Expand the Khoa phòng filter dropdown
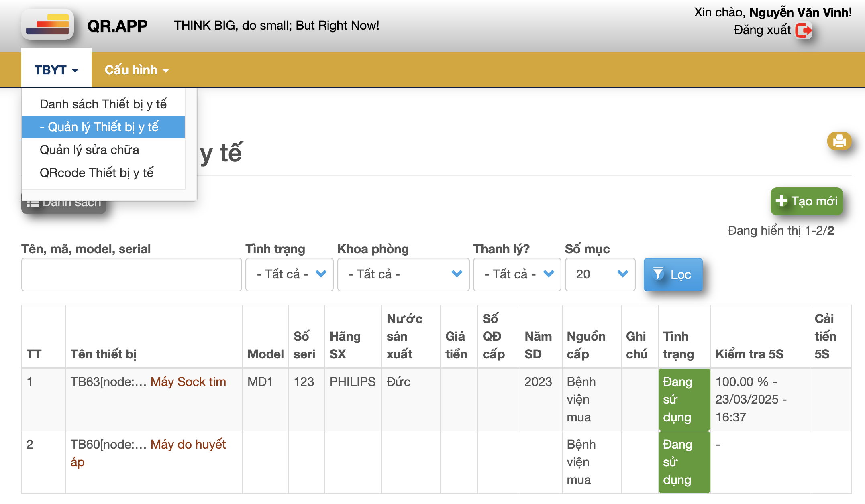The height and width of the screenshot is (504, 865). (x=403, y=274)
